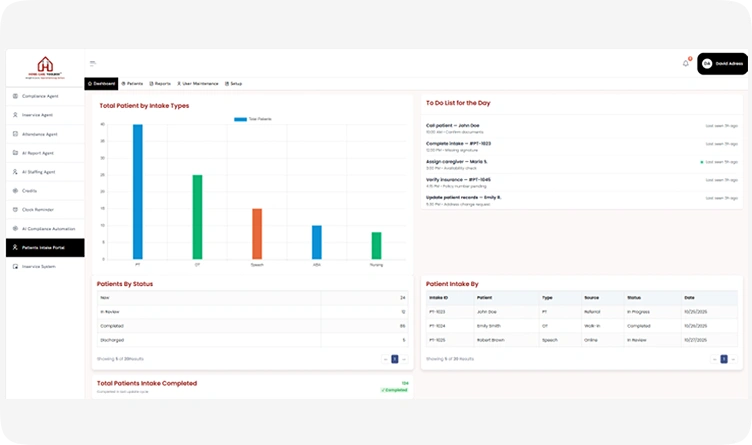Go to previous page in Patients By Status
Image resolution: width=752 pixels, height=445 pixels.
[385, 359]
